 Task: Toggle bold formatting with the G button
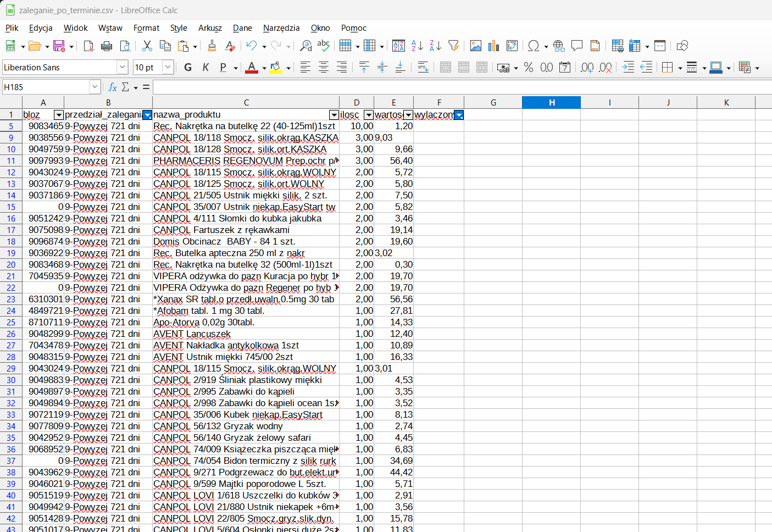(x=188, y=68)
